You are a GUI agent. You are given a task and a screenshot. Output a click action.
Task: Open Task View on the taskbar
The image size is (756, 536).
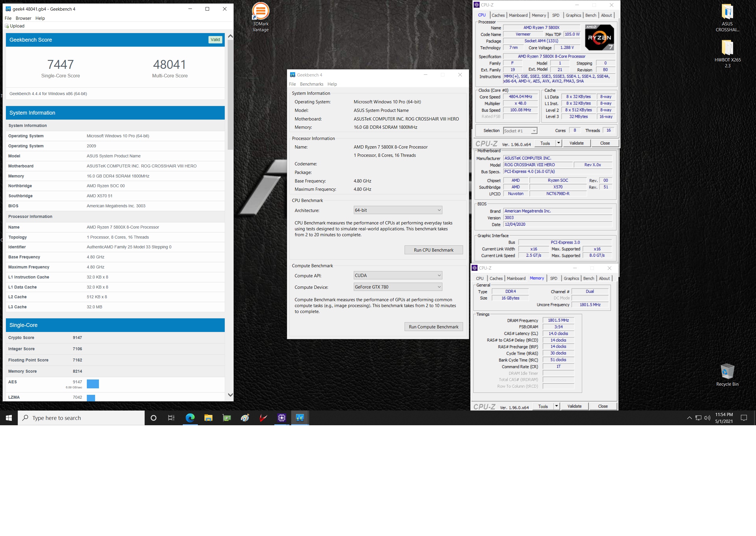[171, 418]
